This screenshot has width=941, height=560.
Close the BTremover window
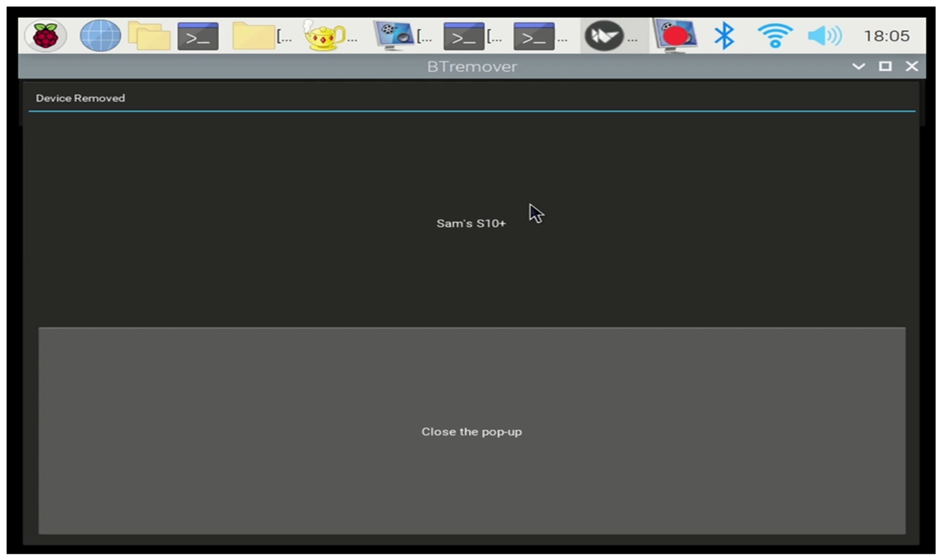[x=912, y=66]
